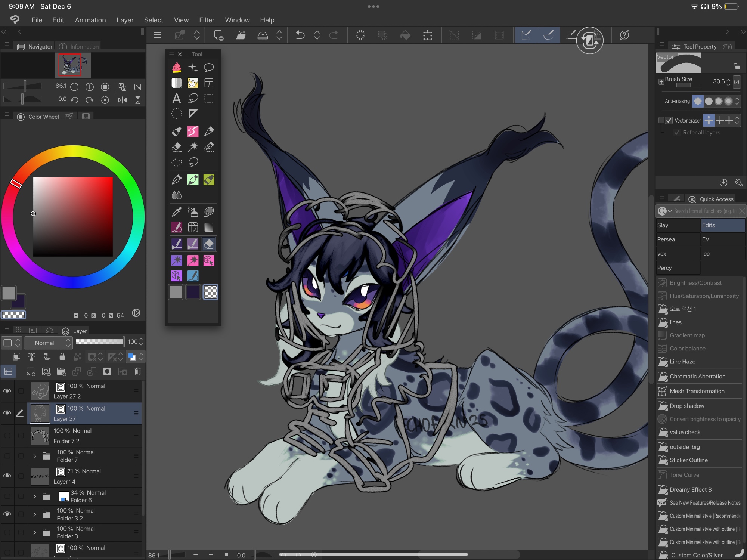The width and height of the screenshot is (747, 560).
Task: Click the flip horizontal icon in Navigator
Action: [x=122, y=100]
